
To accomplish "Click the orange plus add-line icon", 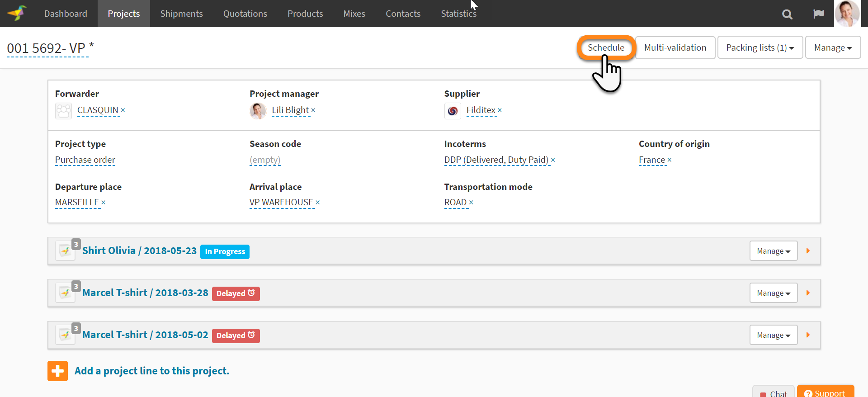I will pos(57,371).
